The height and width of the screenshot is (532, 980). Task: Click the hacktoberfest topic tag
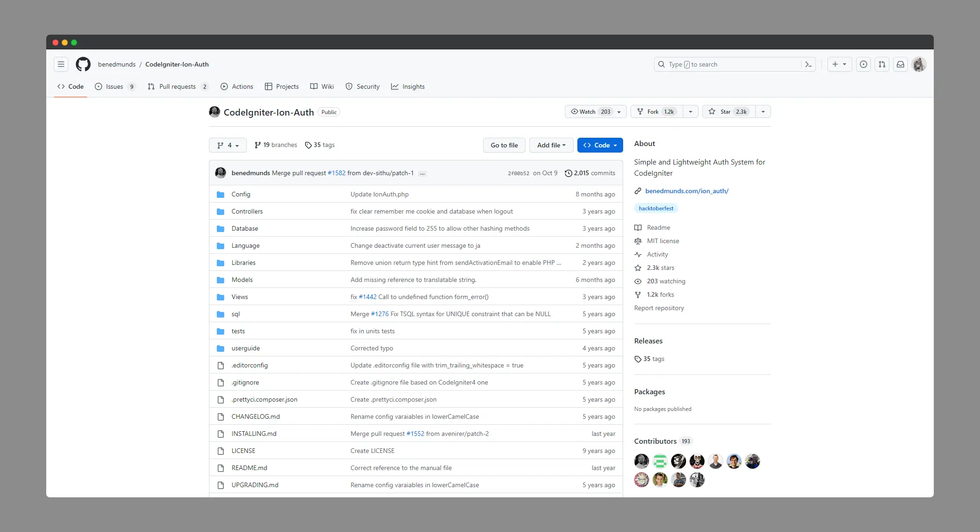656,208
